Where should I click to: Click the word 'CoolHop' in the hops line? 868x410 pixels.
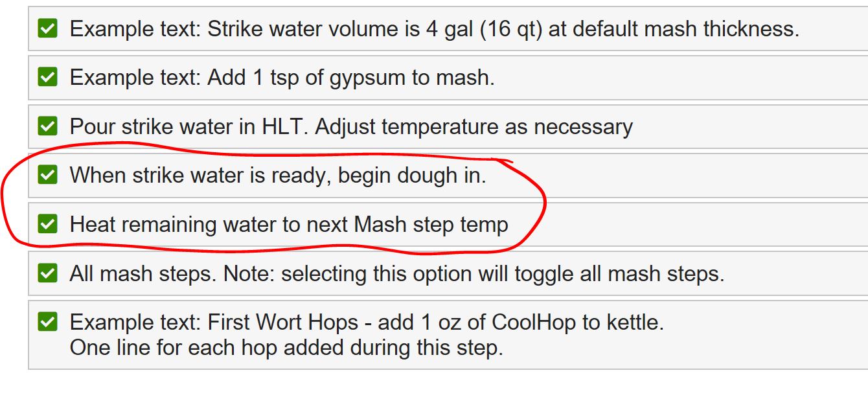point(534,322)
